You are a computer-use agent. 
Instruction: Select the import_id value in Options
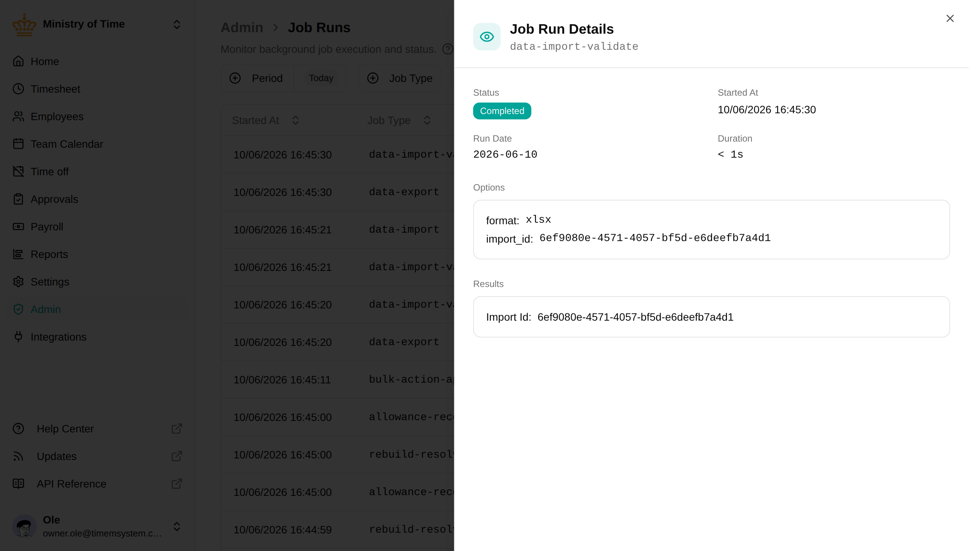point(655,238)
